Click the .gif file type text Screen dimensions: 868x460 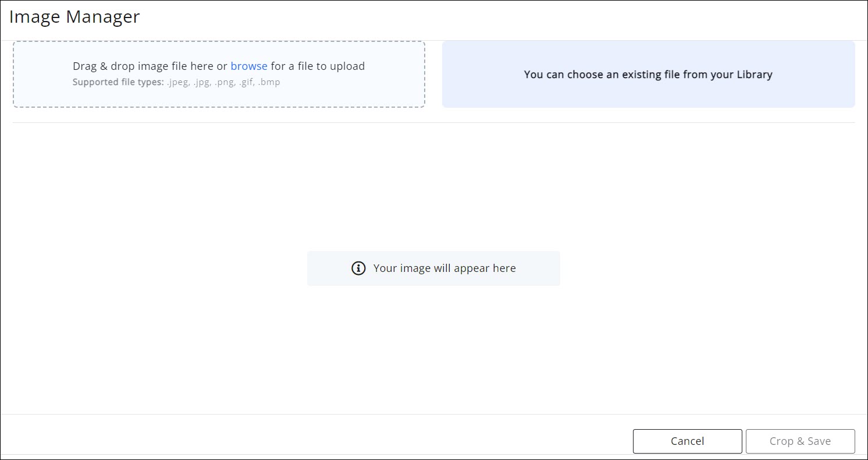click(x=246, y=82)
